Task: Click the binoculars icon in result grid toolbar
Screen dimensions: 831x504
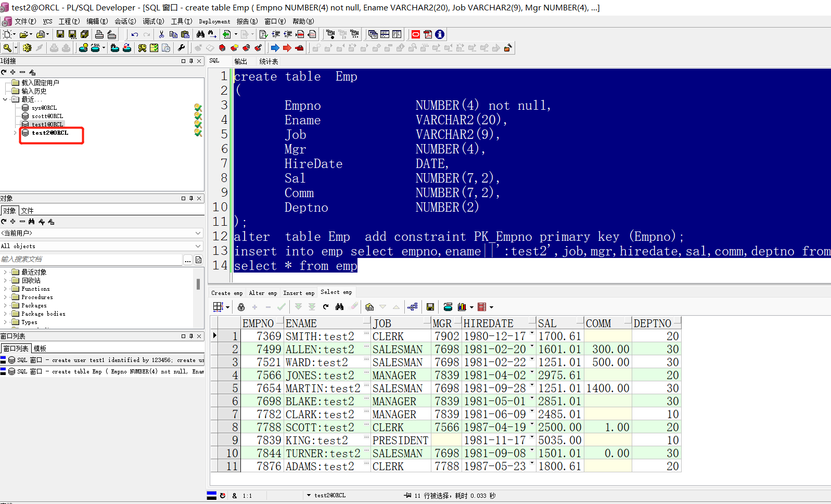Action: [x=340, y=307]
